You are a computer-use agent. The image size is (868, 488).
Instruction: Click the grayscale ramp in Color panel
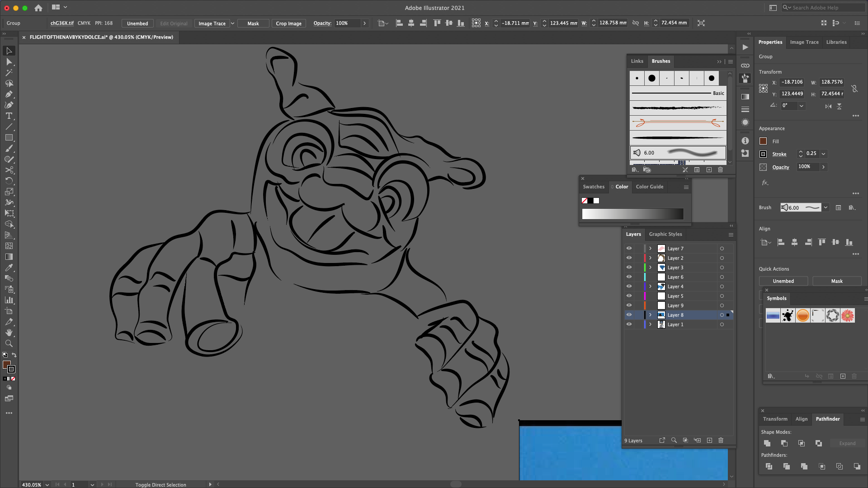(x=632, y=214)
